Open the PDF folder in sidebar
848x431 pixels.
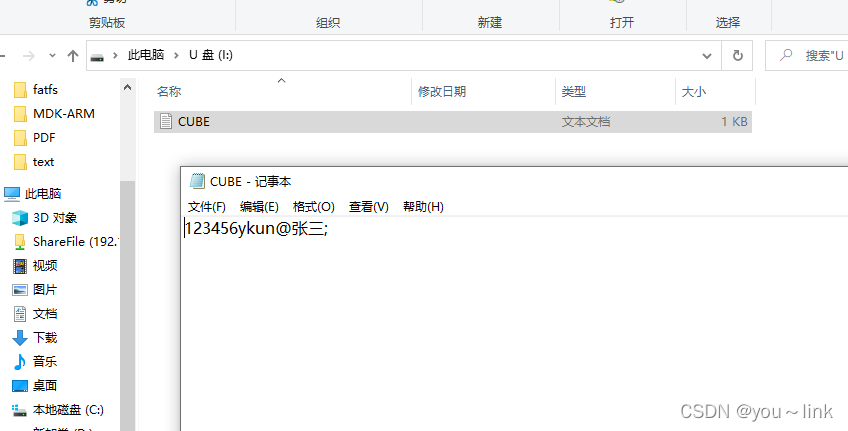coord(35,137)
